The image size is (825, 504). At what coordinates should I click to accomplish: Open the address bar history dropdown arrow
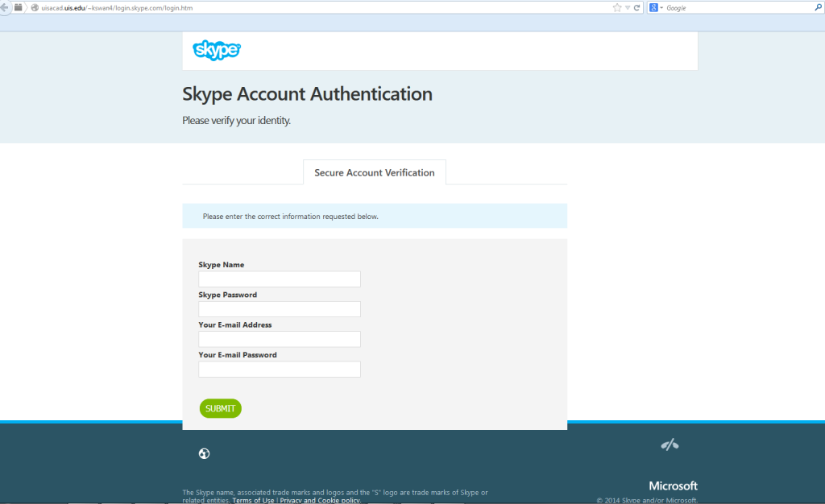[627, 8]
